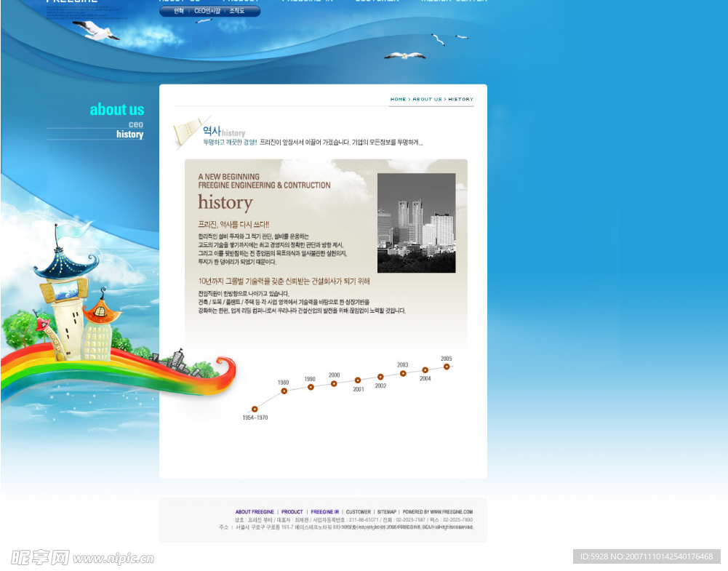Viewport: 728px width, 571px height.
Task: Open the 연혁 submenu item
Action: (x=179, y=11)
